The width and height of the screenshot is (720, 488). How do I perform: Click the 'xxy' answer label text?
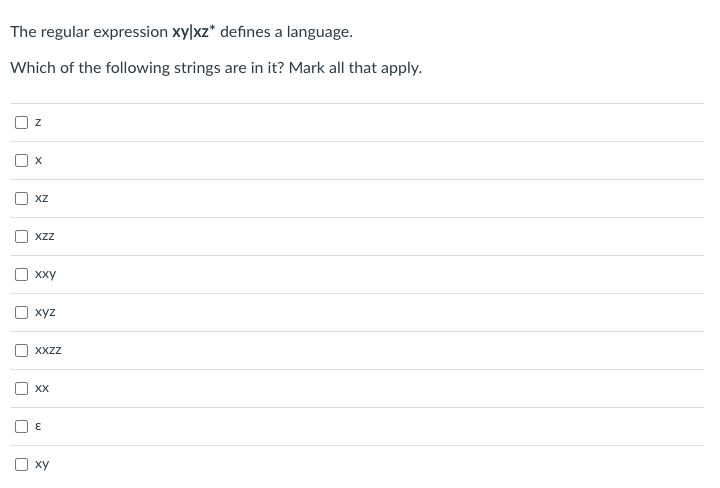coord(45,275)
